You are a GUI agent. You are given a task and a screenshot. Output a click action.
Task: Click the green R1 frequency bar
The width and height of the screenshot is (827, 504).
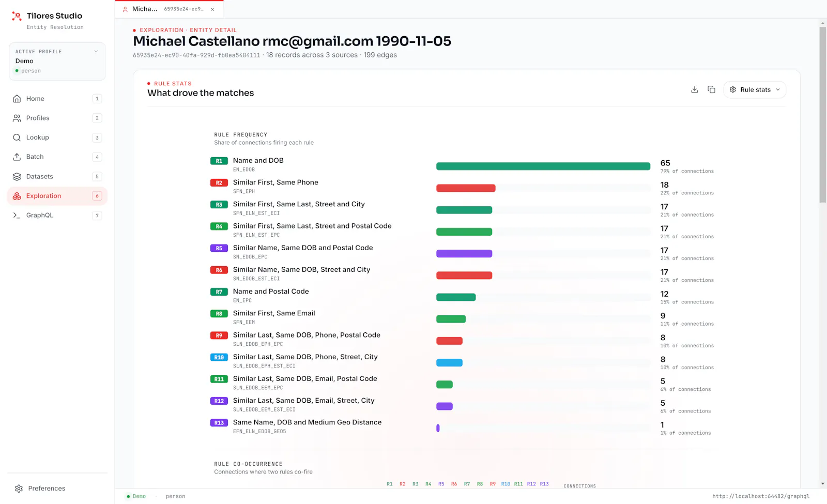[543, 166]
